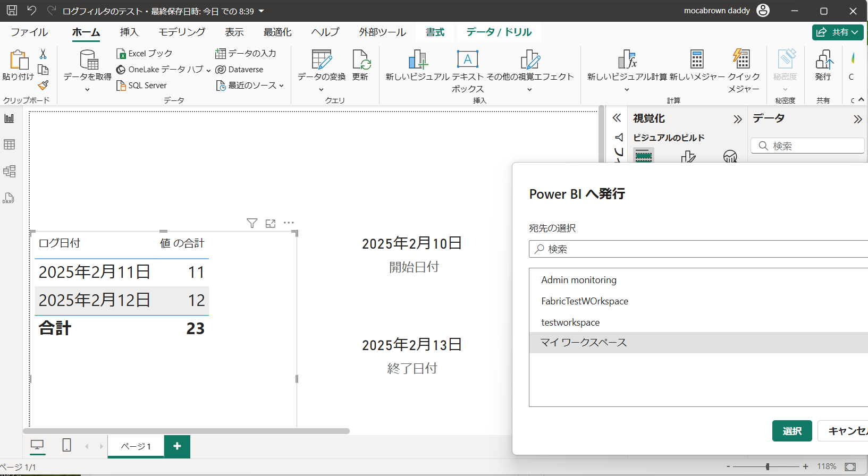Select the 2025年2月12日 table row
Image resolution: width=868 pixels, height=476 pixels.
pyautogui.click(x=122, y=300)
